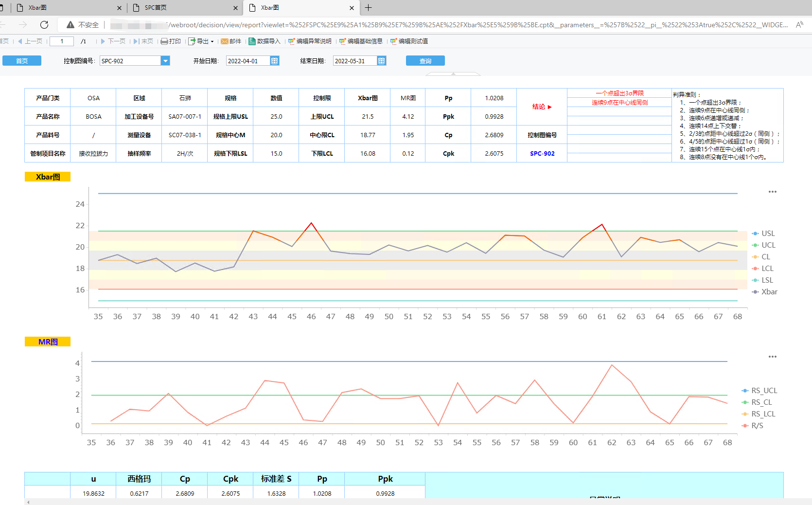Toggle the UCL legend series

click(x=764, y=245)
